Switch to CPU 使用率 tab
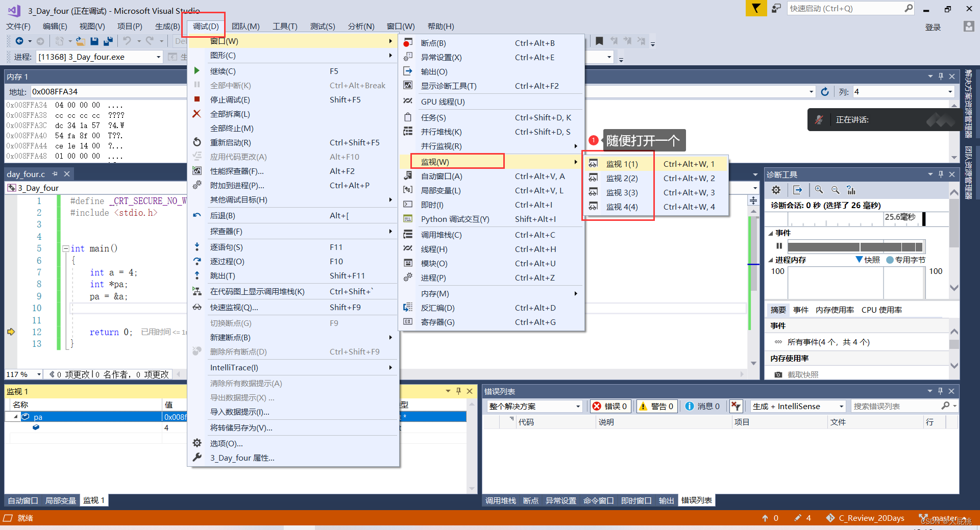Viewport: 980px width, 530px height. (881, 310)
